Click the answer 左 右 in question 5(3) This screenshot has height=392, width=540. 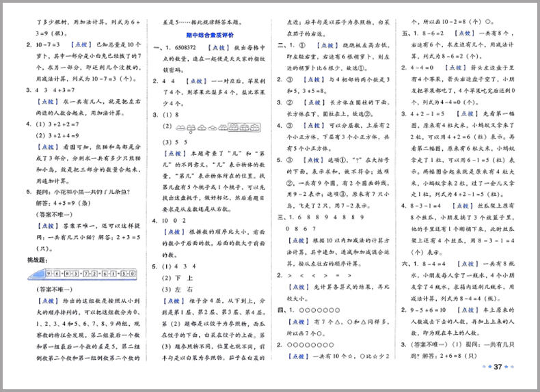pos(179,290)
